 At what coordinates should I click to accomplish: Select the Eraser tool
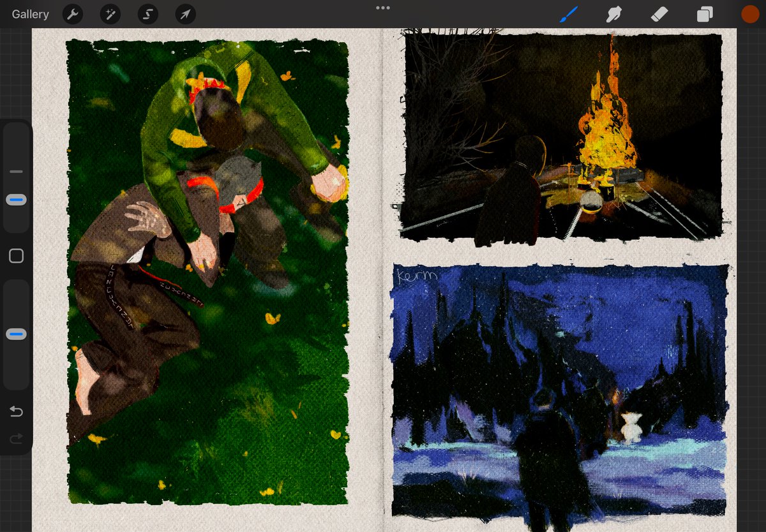pos(659,14)
